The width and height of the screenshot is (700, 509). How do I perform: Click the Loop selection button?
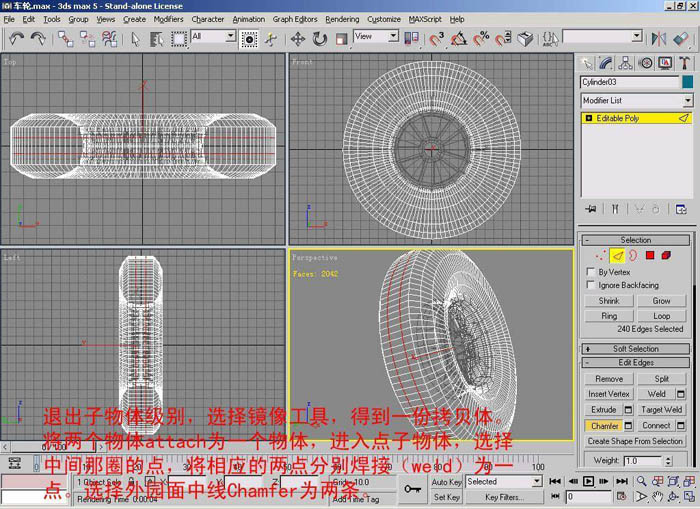pyautogui.click(x=661, y=316)
